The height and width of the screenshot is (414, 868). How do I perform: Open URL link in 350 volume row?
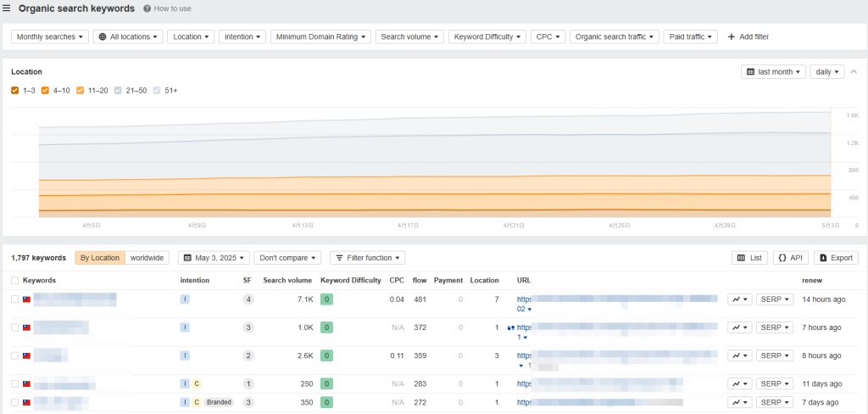[x=600, y=402]
